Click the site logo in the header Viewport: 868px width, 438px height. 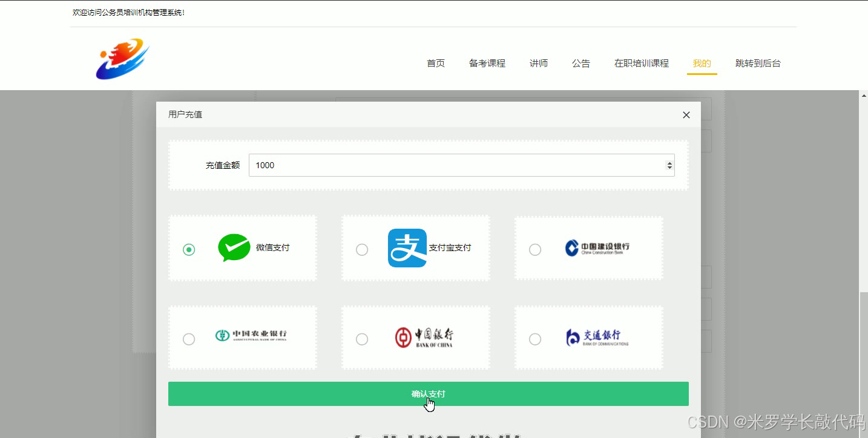click(123, 59)
